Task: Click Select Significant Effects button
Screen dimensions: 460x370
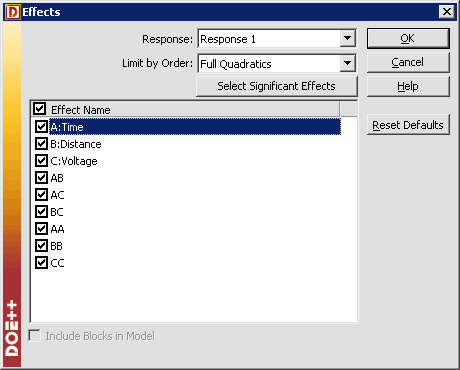Action: [x=277, y=86]
